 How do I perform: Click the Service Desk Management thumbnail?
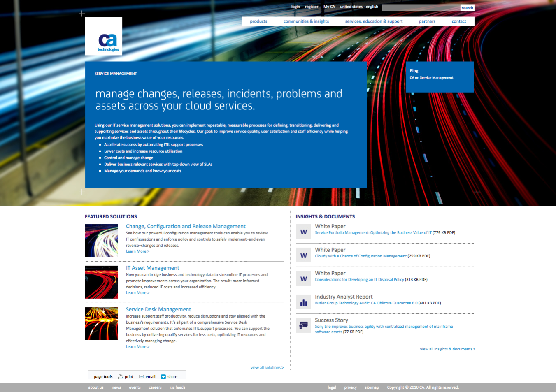coord(101,324)
